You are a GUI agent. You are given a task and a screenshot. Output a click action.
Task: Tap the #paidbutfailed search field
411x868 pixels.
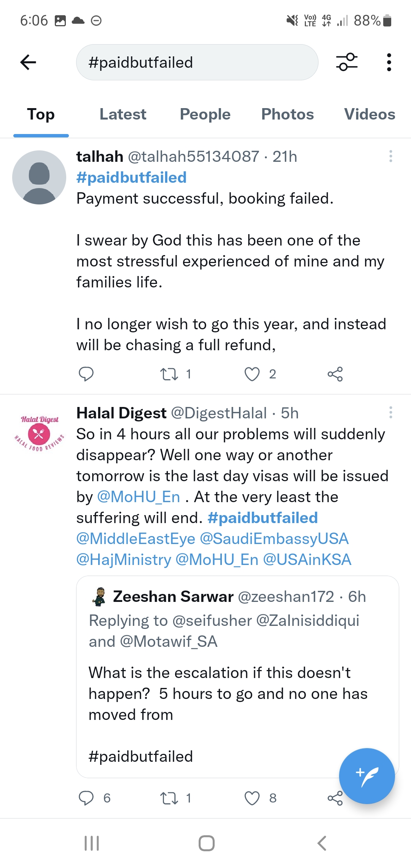(197, 62)
